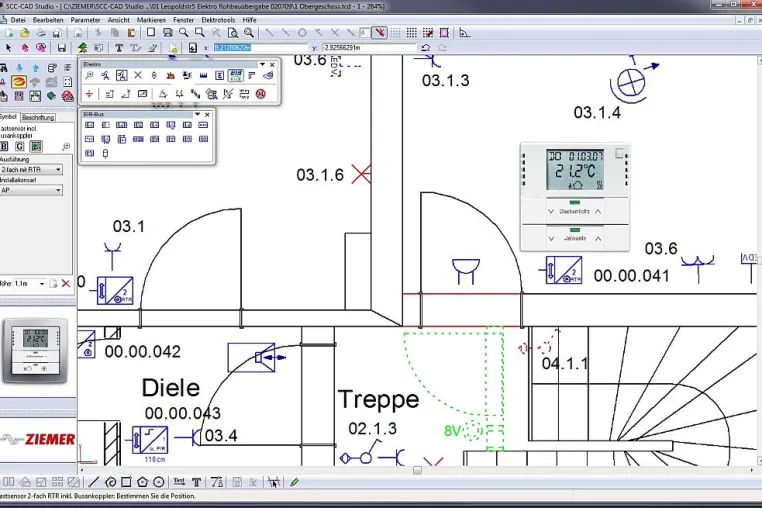Open the Installationsart dropdown 'AP'

(x=31, y=191)
